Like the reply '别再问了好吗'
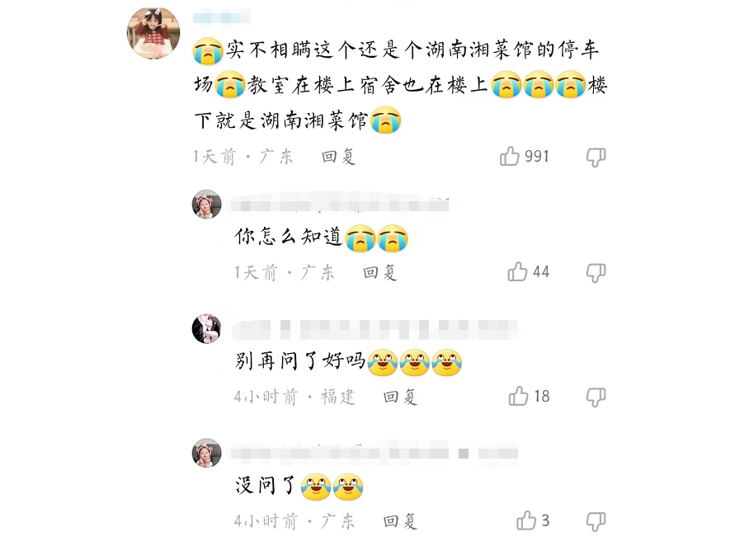 tap(518, 396)
